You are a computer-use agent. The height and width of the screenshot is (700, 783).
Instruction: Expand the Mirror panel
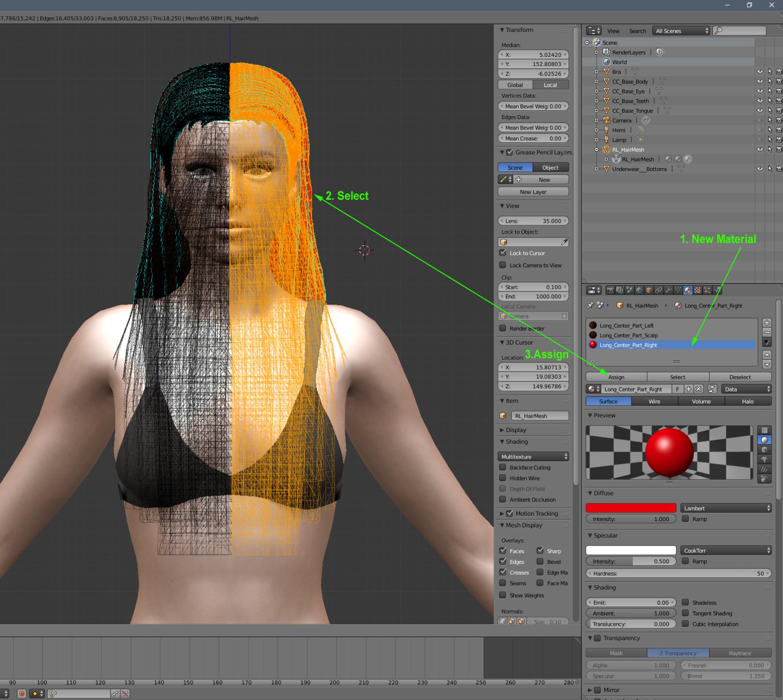click(590, 690)
